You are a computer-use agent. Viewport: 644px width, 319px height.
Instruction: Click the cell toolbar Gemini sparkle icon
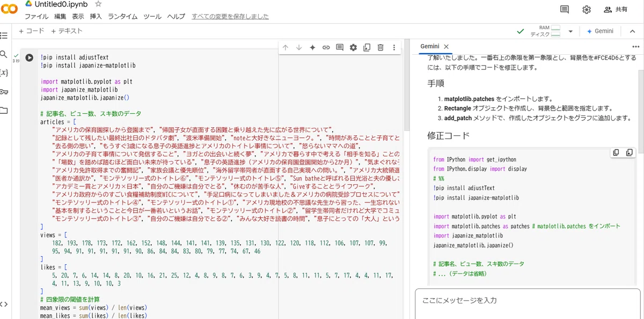click(x=312, y=47)
